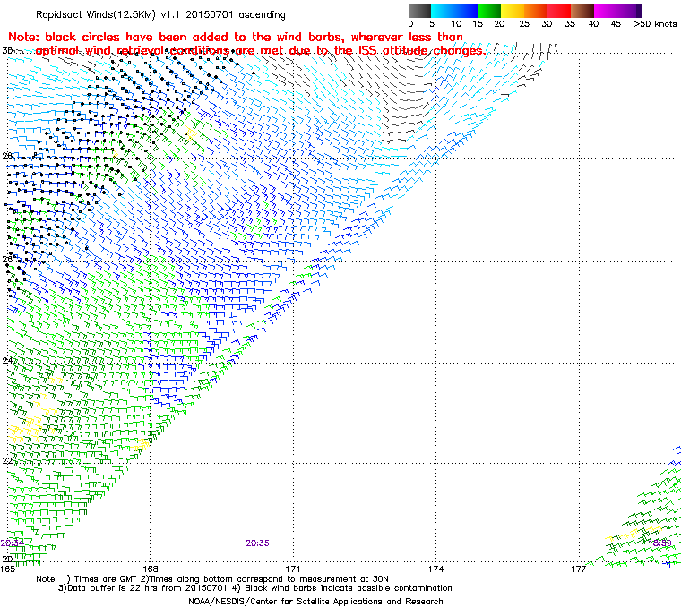Click the "Note: 1) Times are GMT" footnote line

pos(212,579)
